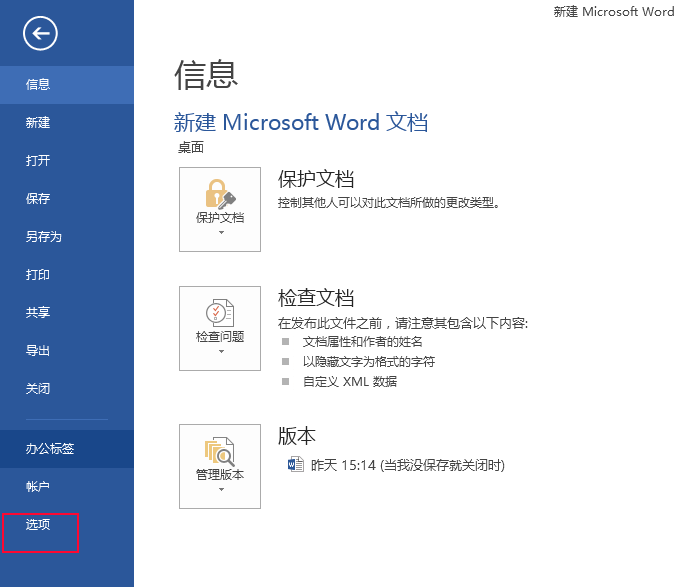Select 信息 in the sidebar
Image resolution: width=678 pixels, height=587 pixels.
[x=67, y=85]
